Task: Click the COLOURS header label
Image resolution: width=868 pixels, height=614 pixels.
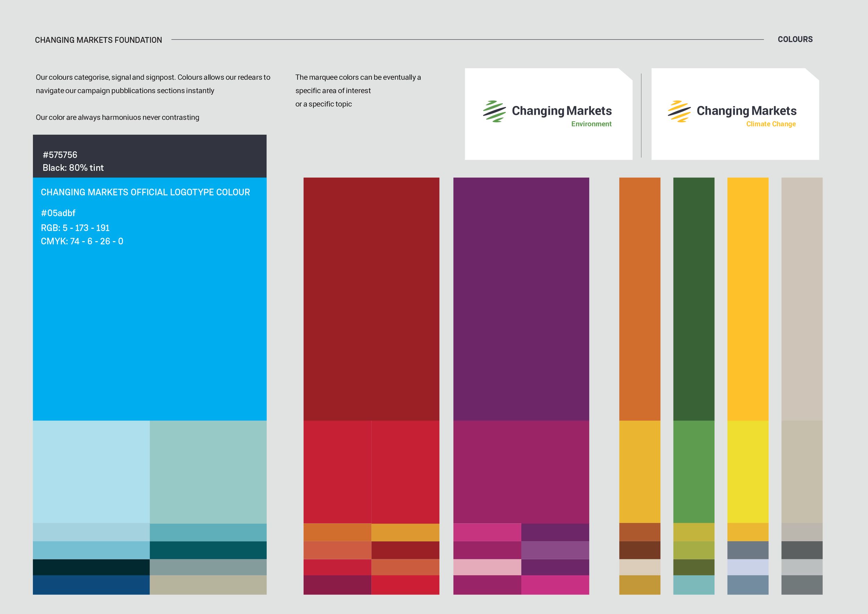Action: click(795, 39)
